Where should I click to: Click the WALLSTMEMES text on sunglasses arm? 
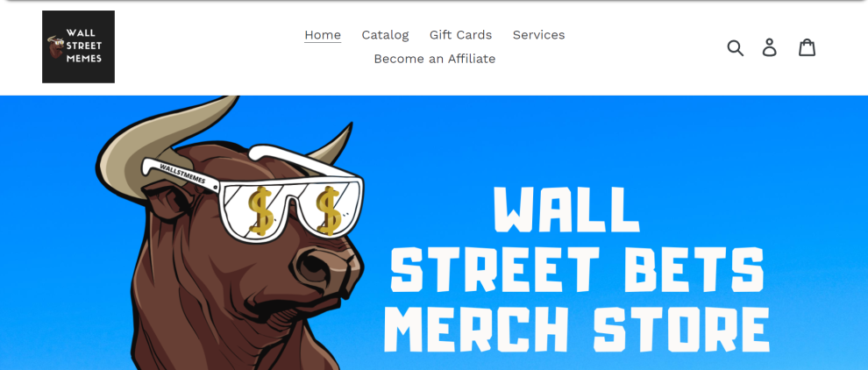(182, 174)
